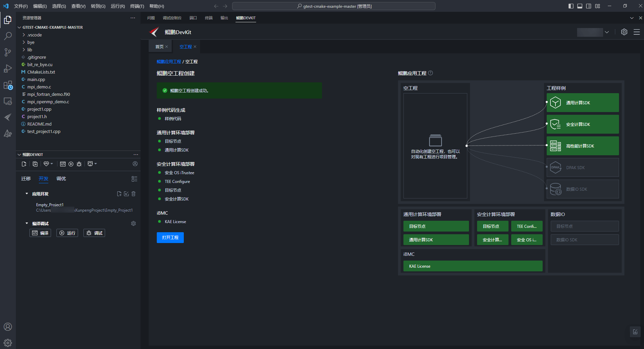Click the debug bug icon in DevKit toolbar
644x349 pixels.
(x=79, y=164)
